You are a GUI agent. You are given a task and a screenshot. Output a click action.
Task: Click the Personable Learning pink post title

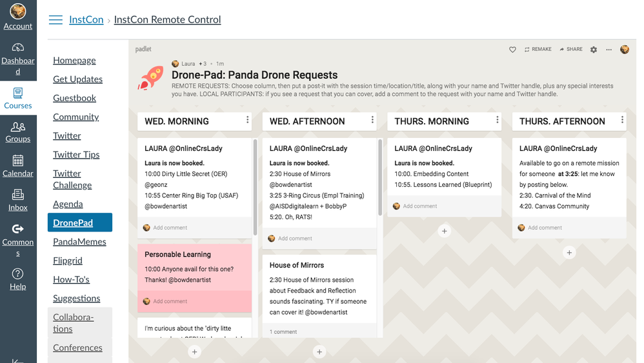tap(177, 254)
